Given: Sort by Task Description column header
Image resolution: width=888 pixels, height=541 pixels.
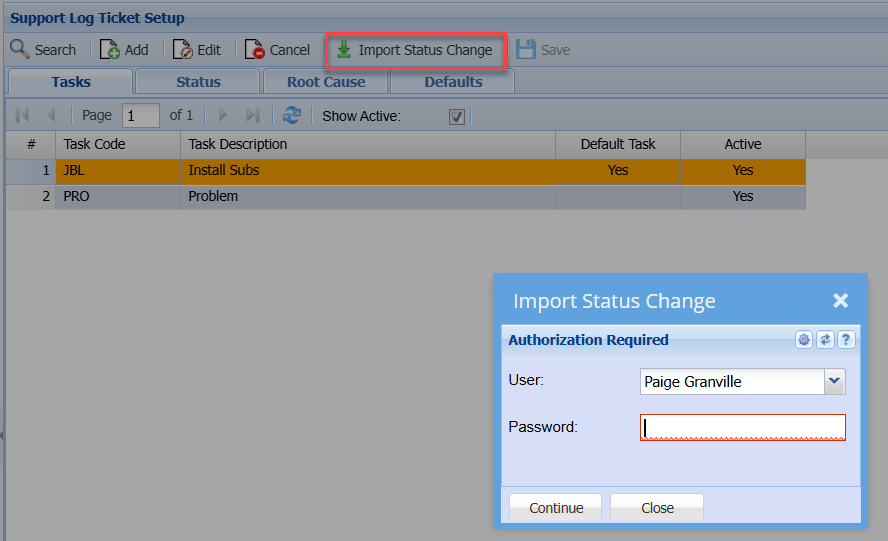Looking at the screenshot, I should (x=368, y=144).
